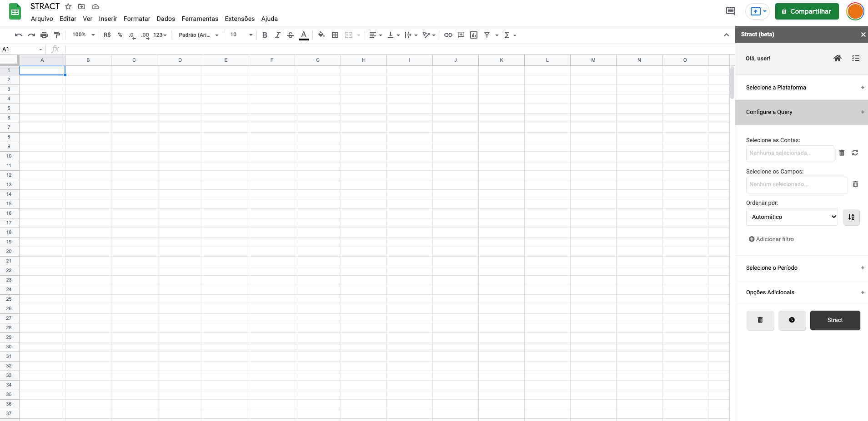Open the Ferramentas menu
Viewport: 868px width, 421px height.
click(200, 19)
